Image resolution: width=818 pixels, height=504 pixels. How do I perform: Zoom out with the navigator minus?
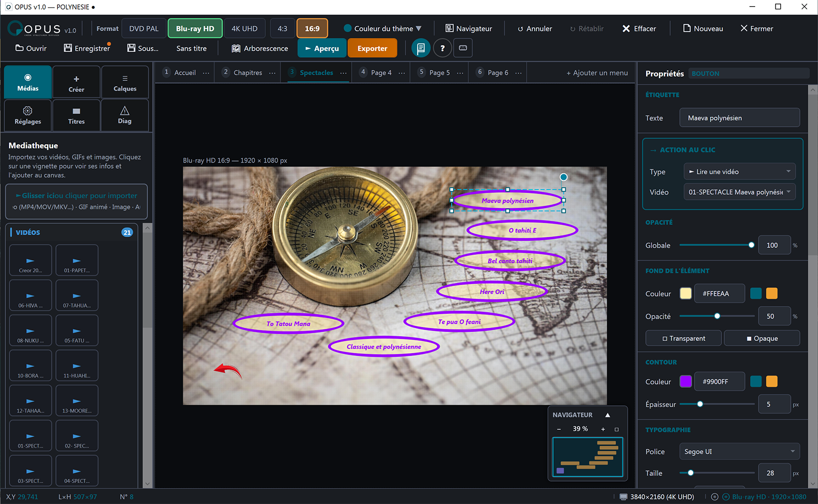559,429
